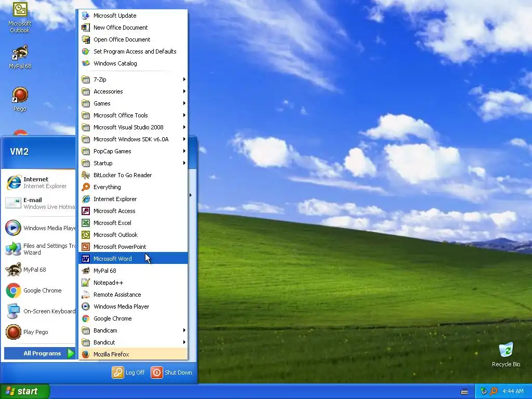
Task: Click the 4:44 AM taskbar clock
Action: click(513, 391)
